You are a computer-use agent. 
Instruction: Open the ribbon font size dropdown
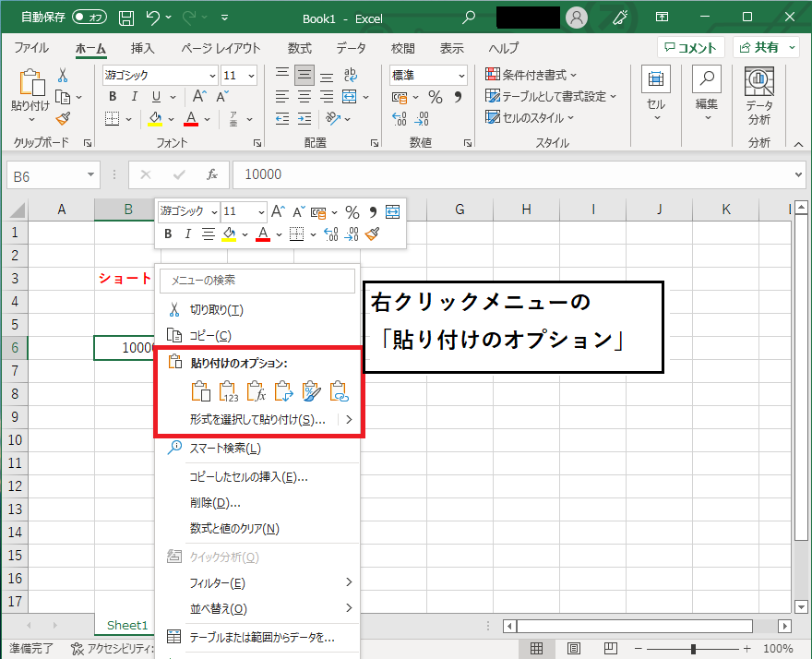click(x=252, y=76)
